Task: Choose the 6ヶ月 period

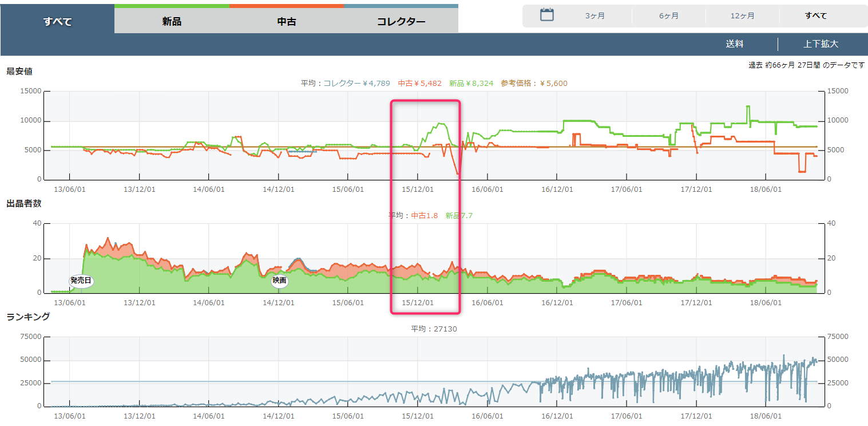Action: pos(669,16)
